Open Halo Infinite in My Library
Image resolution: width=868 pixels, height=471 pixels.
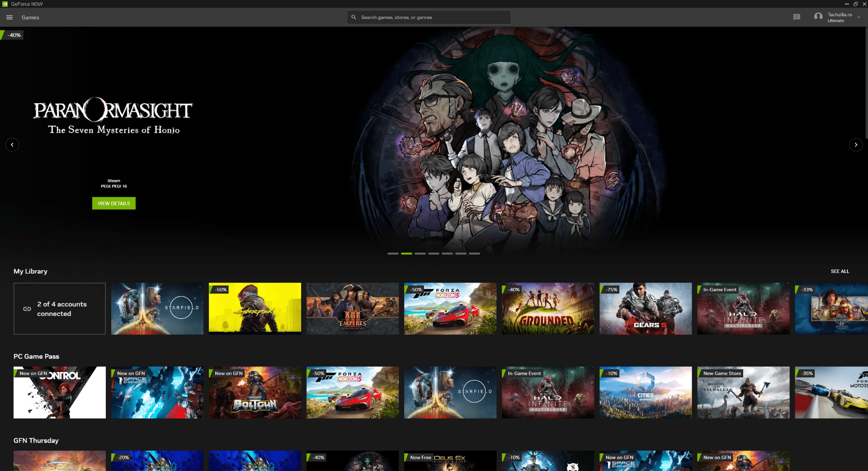(x=743, y=309)
